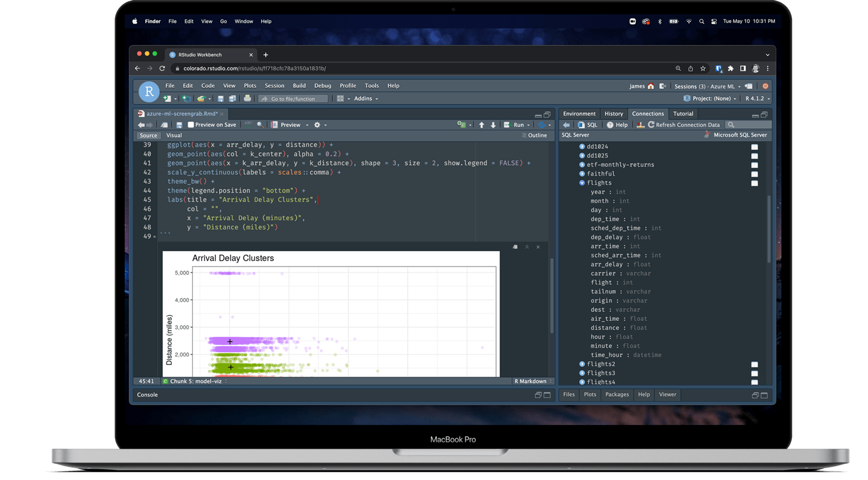This screenshot has width=868, height=480.
Task: Switch to the Environment tab
Action: (579, 114)
